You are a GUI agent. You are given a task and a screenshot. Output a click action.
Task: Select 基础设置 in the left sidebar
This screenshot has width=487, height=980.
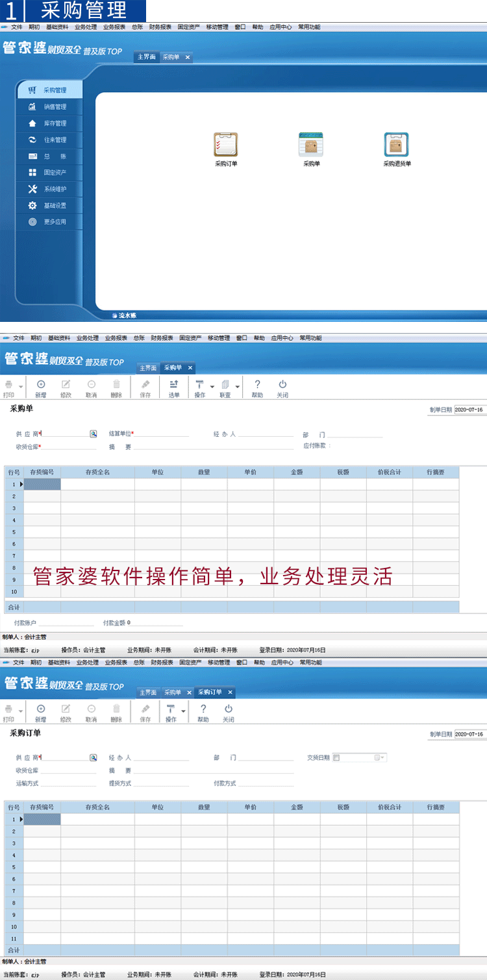(x=50, y=206)
